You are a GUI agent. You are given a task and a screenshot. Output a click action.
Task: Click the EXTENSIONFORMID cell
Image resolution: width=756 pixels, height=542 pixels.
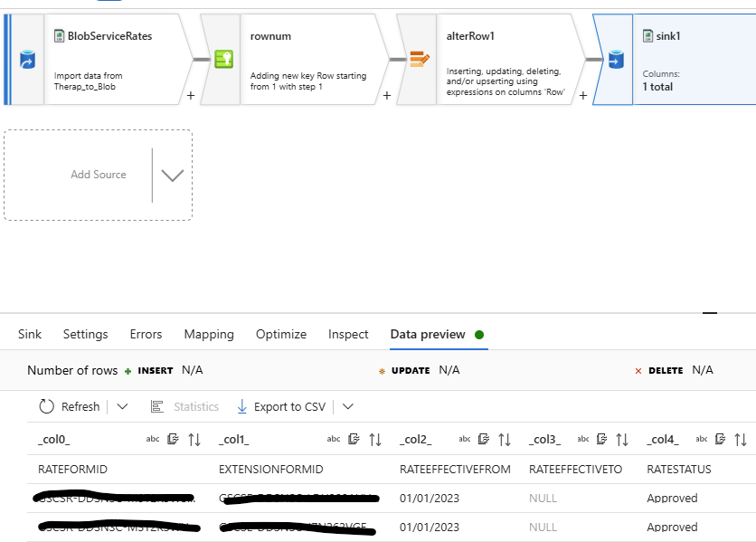pos(271,469)
